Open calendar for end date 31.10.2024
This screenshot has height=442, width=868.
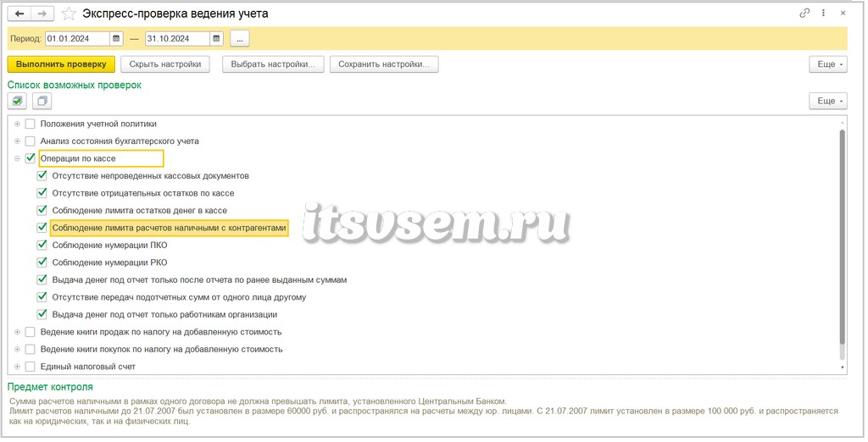point(216,39)
